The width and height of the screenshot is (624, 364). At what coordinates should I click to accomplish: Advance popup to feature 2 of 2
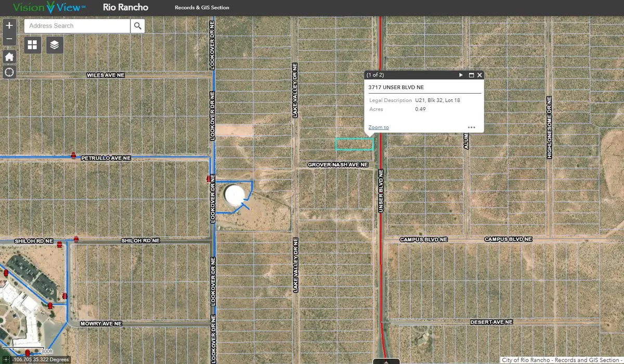click(x=461, y=75)
